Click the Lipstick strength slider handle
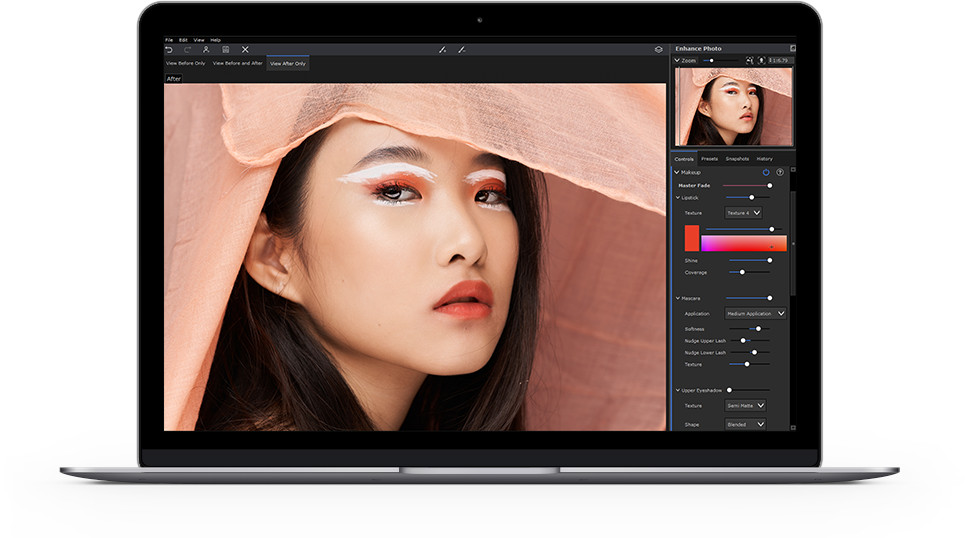968x538 pixels. [x=751, y=198]
